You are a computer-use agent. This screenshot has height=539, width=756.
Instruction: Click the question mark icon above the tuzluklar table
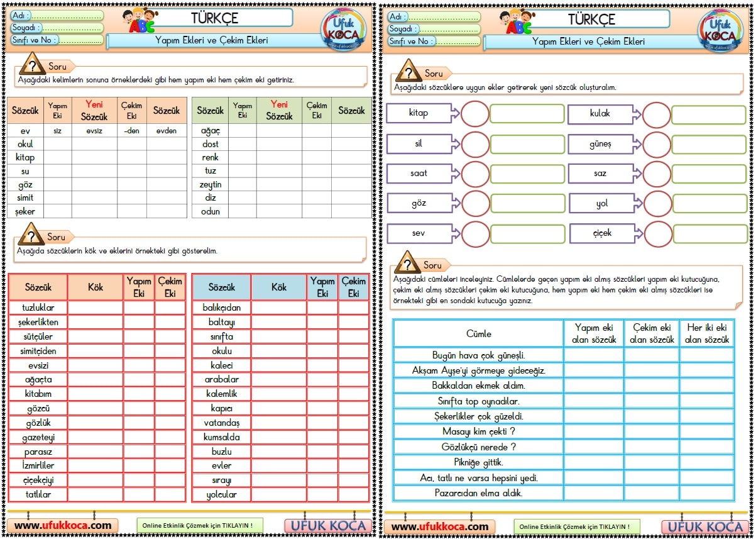[x=31, y=235]
